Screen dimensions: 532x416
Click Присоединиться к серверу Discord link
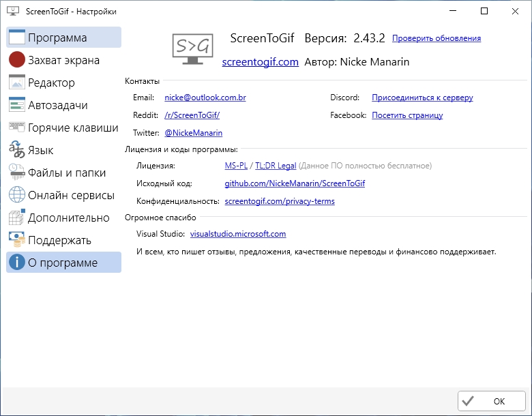[422, 98]
